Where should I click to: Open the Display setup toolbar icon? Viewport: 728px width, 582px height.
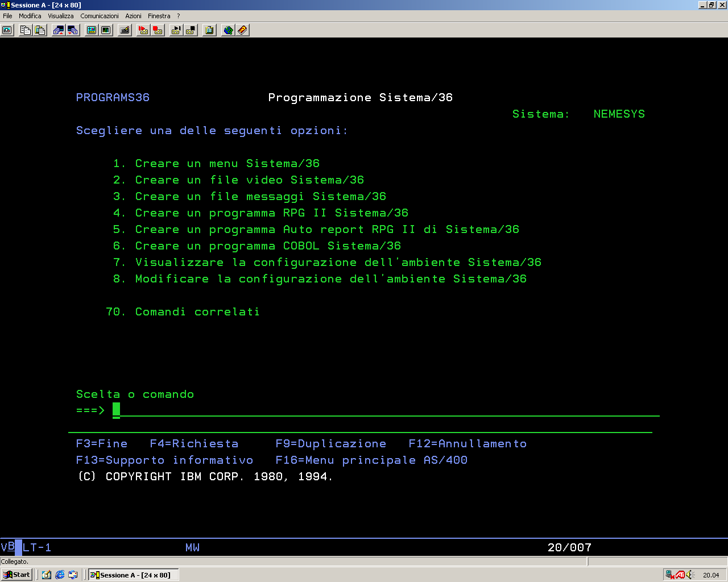(92, 30)
